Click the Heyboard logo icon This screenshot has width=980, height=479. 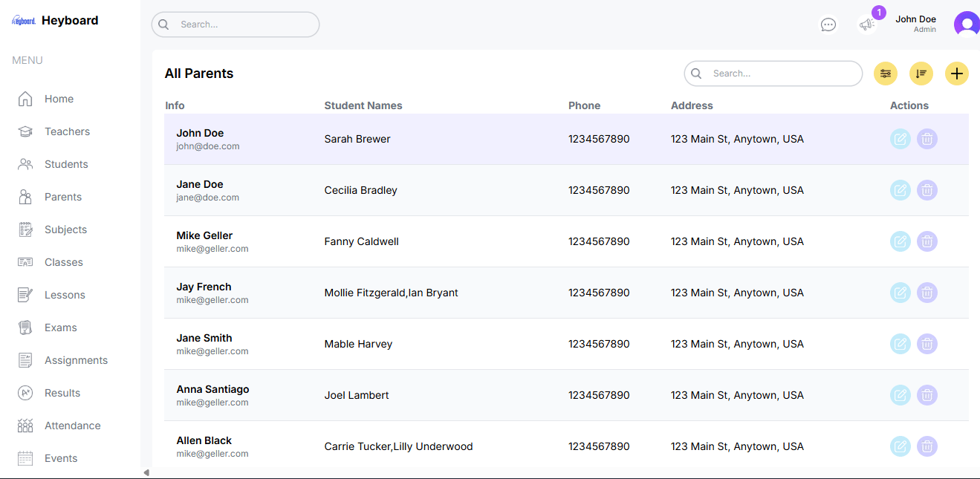(24, 21)
